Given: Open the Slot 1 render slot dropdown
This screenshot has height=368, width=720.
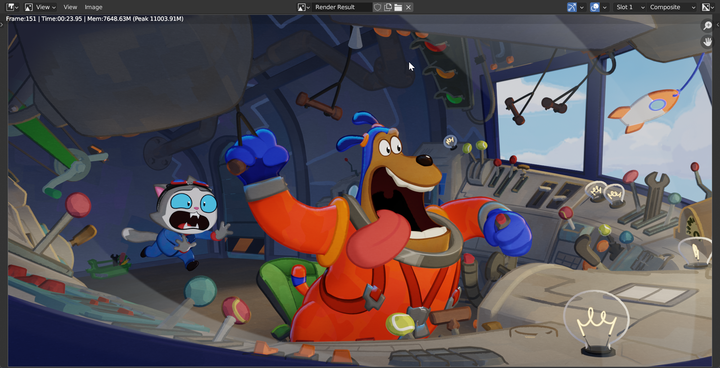Looking at the screenshot, I should 629,7.
